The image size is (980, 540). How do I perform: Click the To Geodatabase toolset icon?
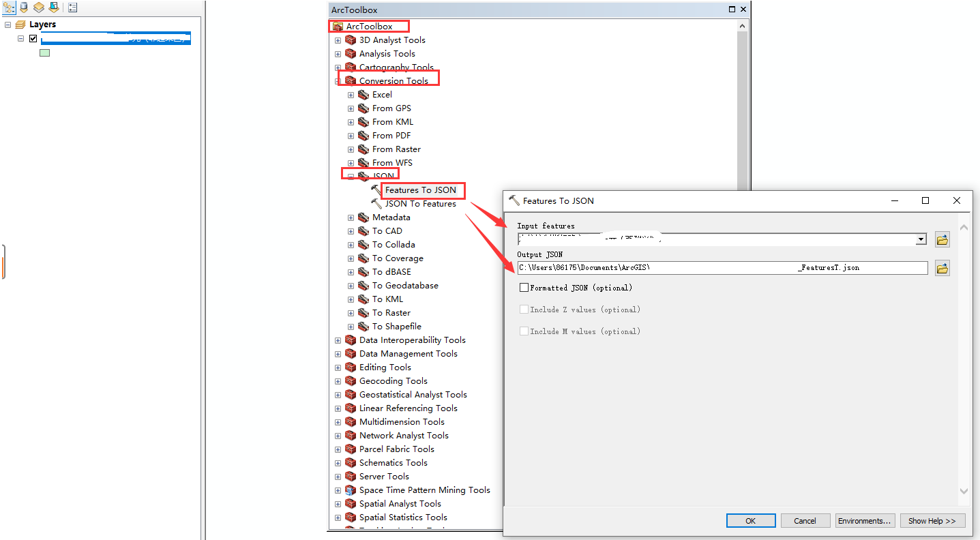[x=363, y=286]
